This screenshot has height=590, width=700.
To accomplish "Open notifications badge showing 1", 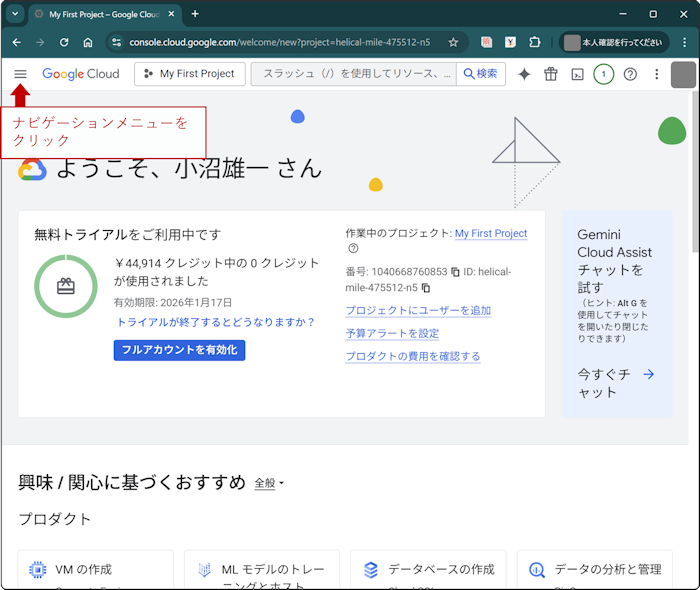I will pos(603,74).
